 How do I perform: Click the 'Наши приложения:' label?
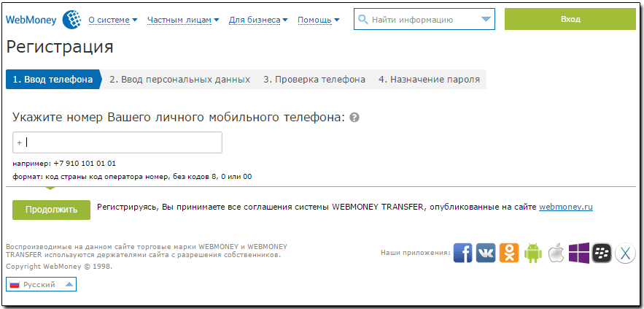point(416,253)
